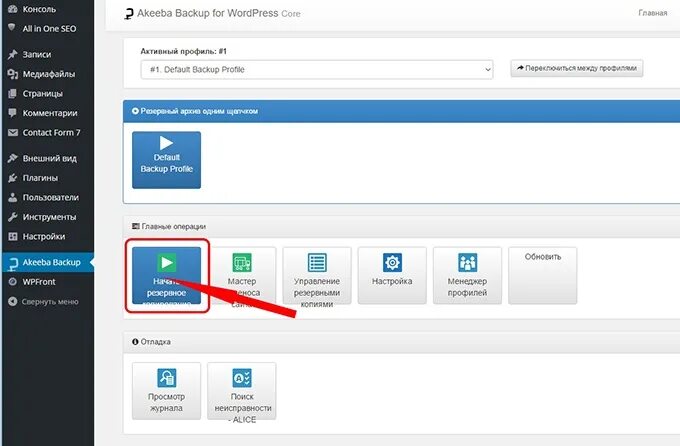Open Медиафайлы in the sidebar
Screen dimensions: 680x446
coord(47,74)
